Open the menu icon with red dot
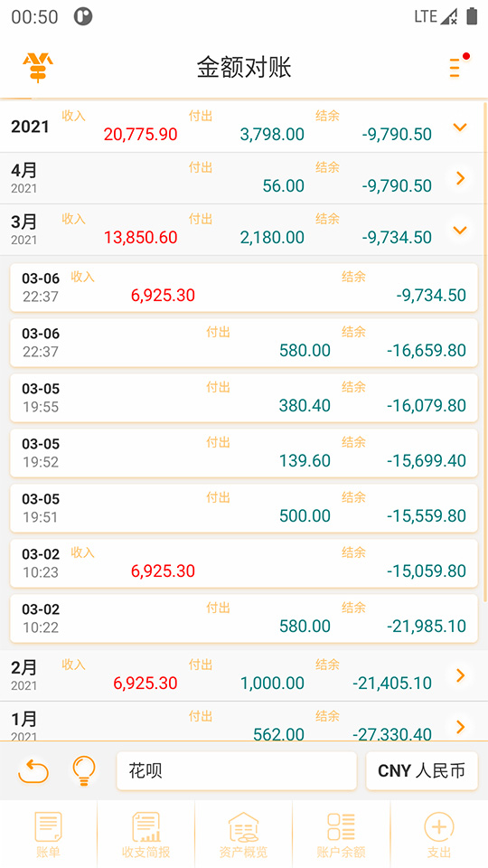 pyautogui.click(x=458, y=66)
